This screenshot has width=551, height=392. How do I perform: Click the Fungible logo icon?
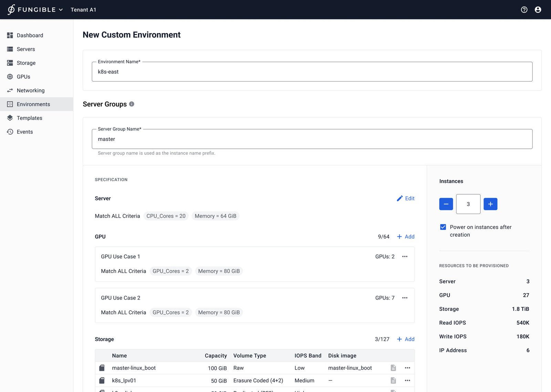(x=11, y=10)
